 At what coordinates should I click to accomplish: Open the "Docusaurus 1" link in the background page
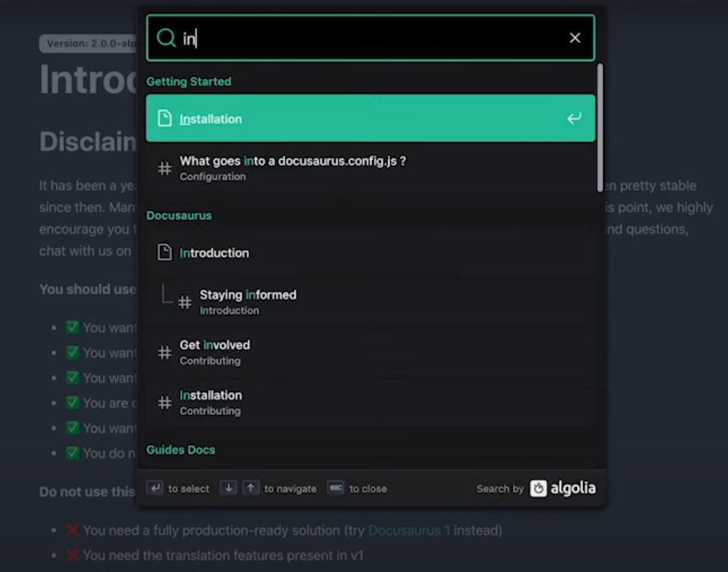point(408,530)
